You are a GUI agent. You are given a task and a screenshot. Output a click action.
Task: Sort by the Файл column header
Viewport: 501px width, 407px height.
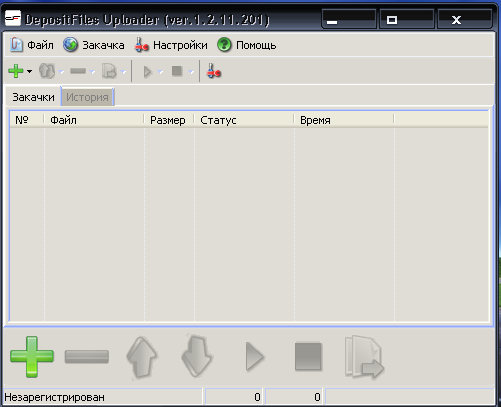click(94, 120)
